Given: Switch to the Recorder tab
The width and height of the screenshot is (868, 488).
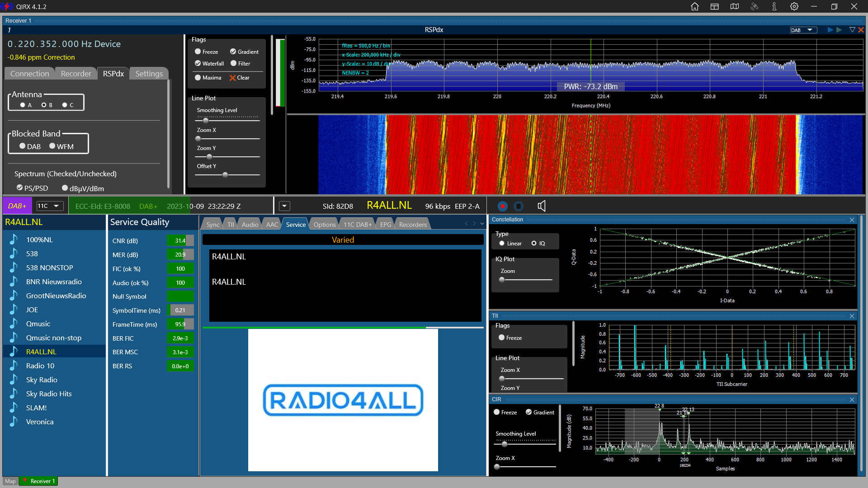Looking at the screenshot, I should pos(76,74).
